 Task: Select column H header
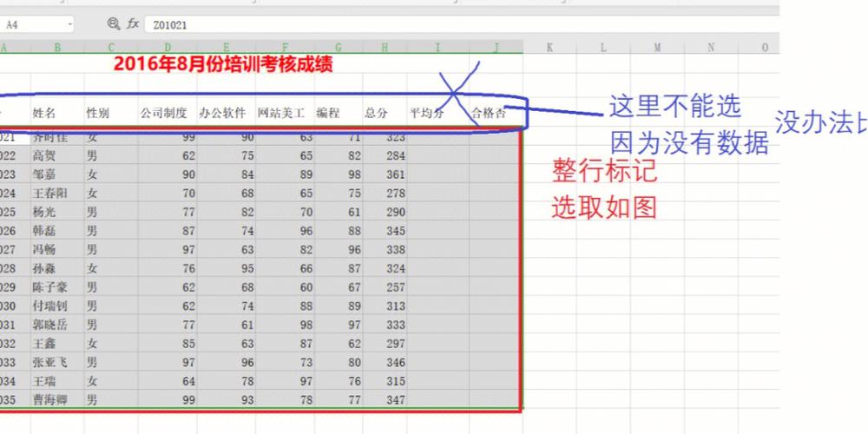385,48
